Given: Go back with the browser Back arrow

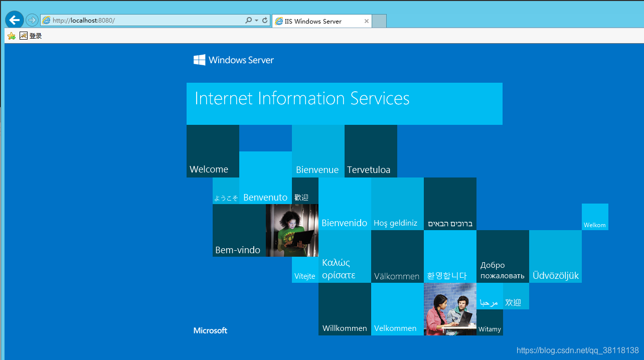Looking at the screenshot, I should pos(15,20).
